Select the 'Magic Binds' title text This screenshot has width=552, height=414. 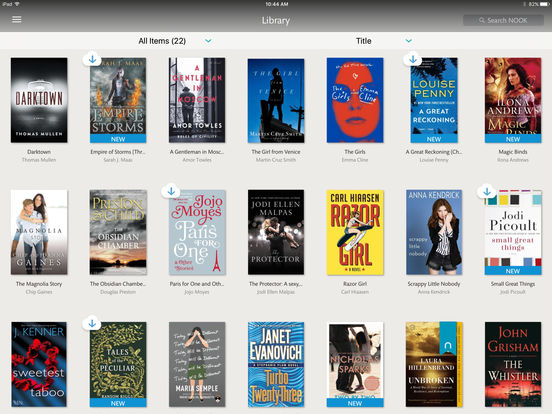[x=513, y=152]
